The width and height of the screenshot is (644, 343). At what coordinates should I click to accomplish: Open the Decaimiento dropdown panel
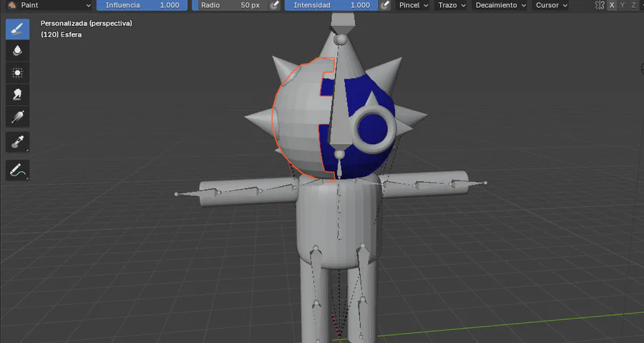(500, 5)
